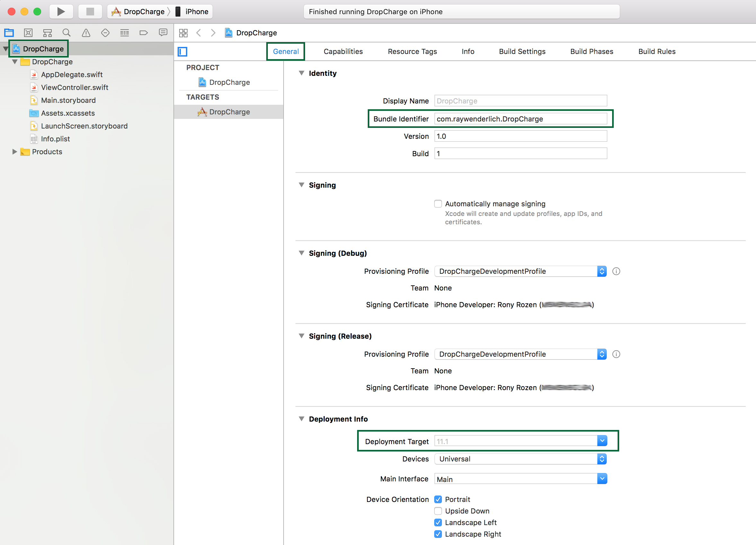This screenshot has height=545, width=756.
Task: Enable Automatically manage signing checkbox
Action: 438,204
